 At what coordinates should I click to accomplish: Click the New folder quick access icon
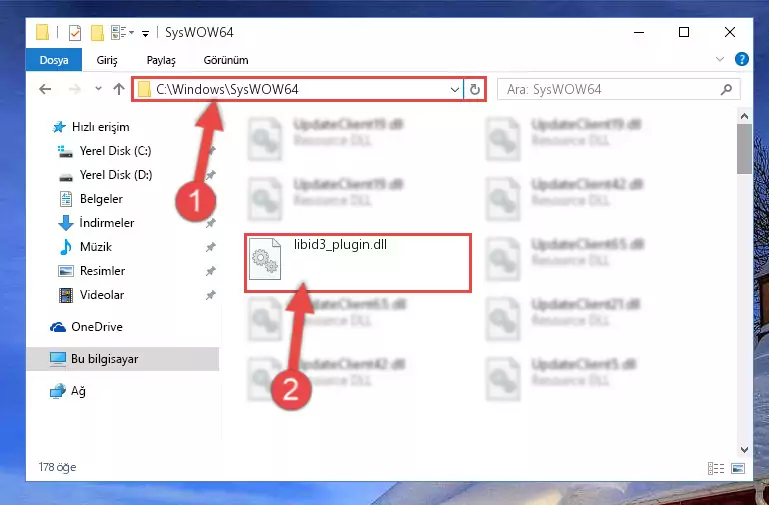click(x=97, y=33)
